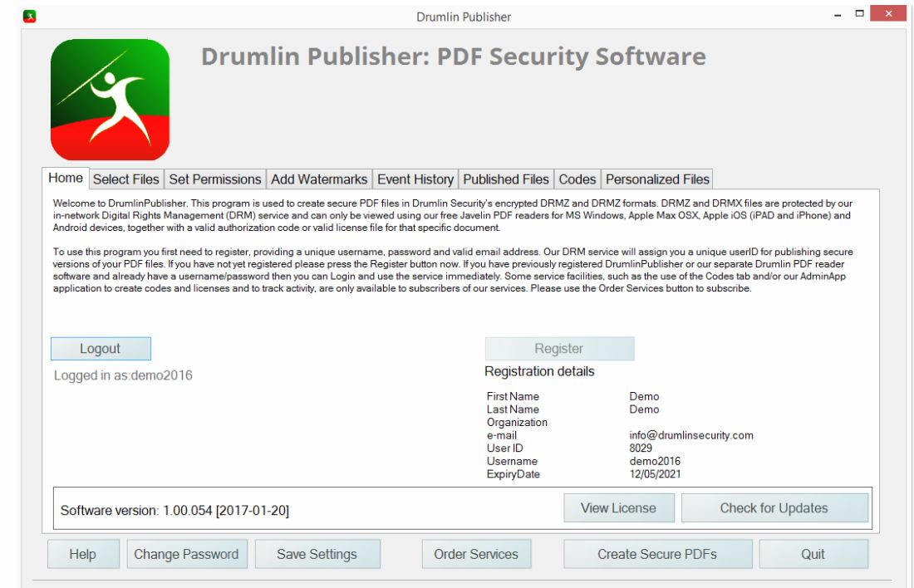Open the View License button

[617, 507]
